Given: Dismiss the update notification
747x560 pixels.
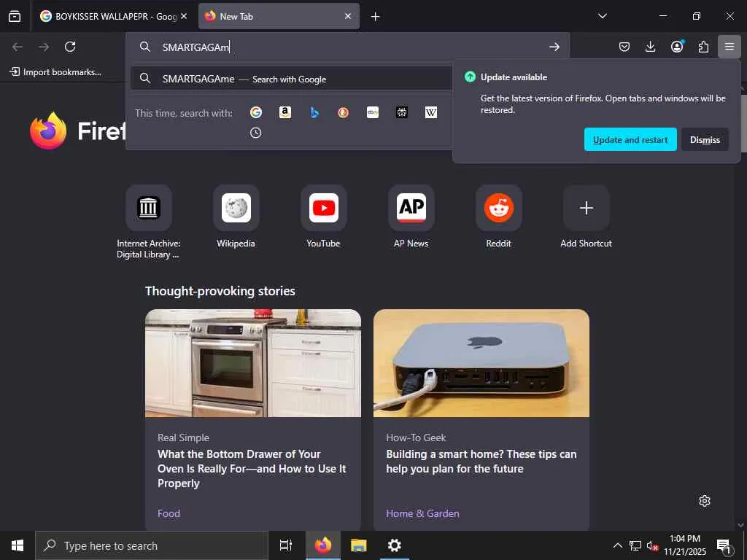Looking at the screenshot, I should [x=705, y=139].
